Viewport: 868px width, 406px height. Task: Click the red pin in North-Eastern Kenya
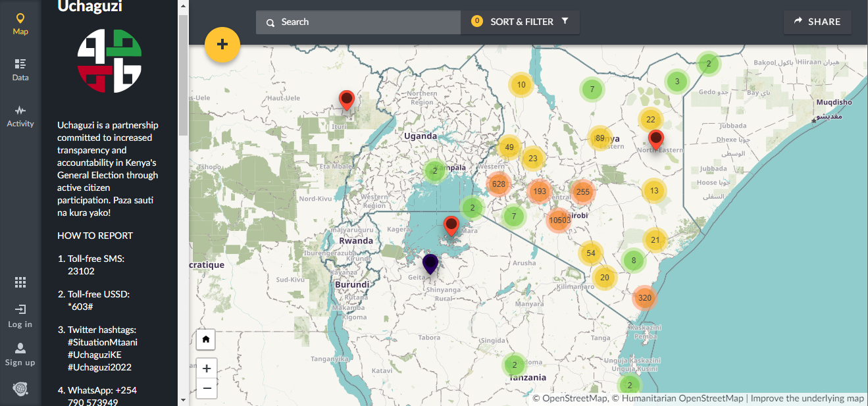(656, 140)
